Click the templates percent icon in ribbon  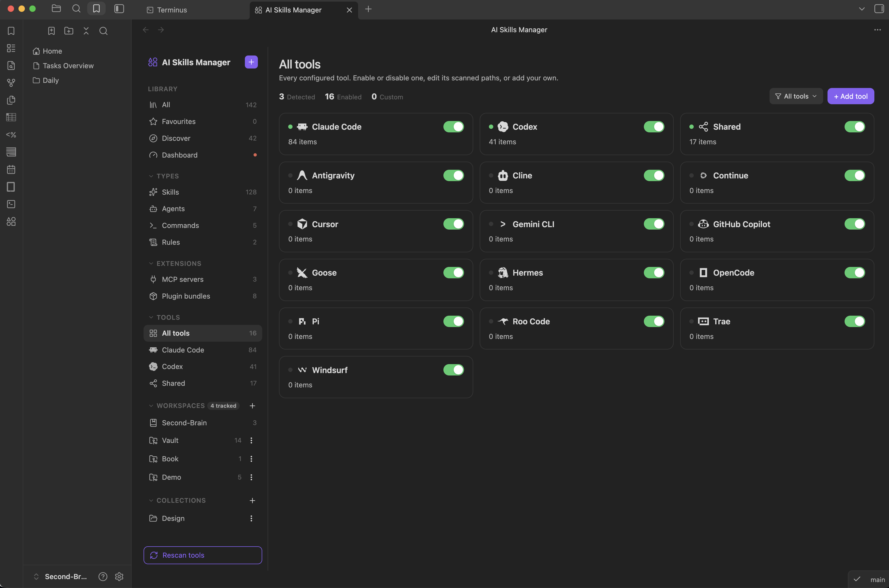pos(11,135)
